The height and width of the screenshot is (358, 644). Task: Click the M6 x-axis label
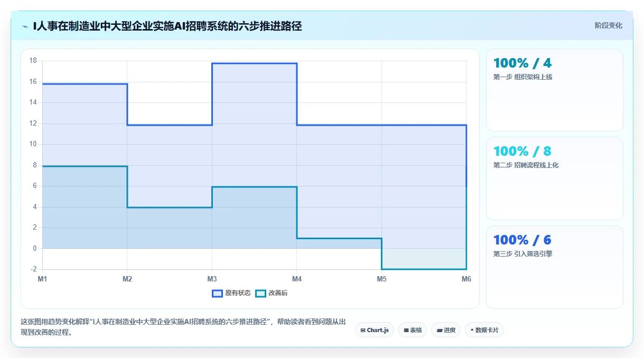(x=466, y=279)
